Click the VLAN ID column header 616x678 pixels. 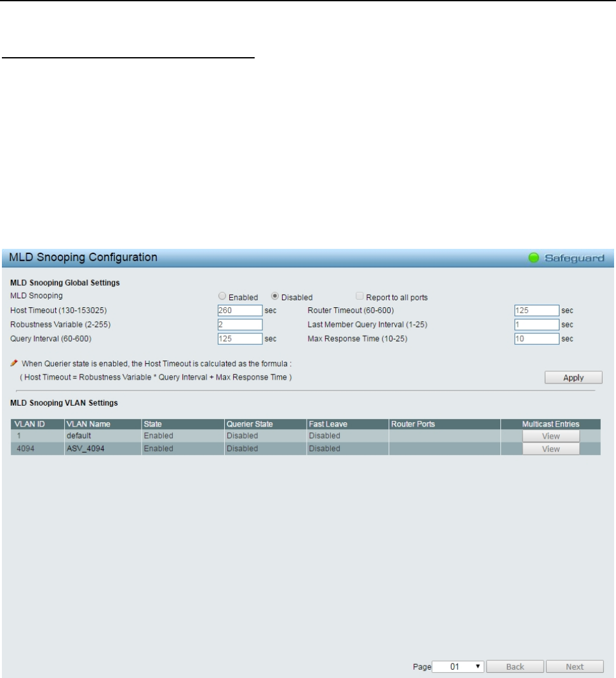click(37, 424)
